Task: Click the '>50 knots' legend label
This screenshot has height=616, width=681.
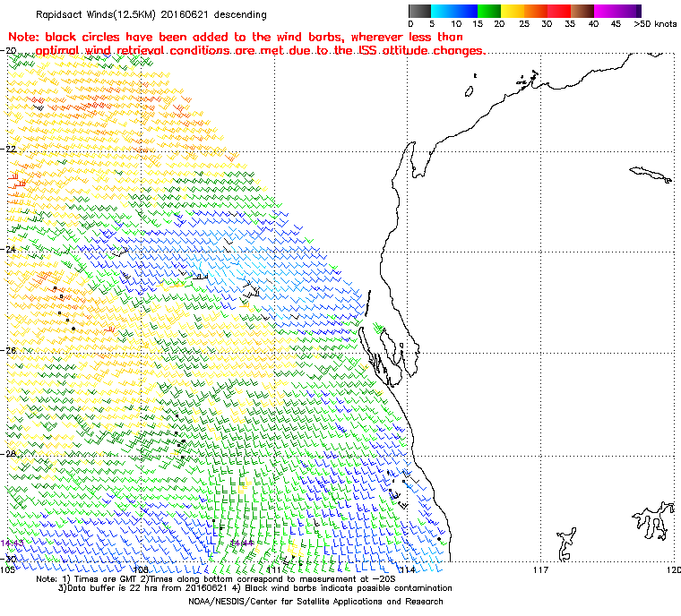Action: click(x=655, y=24)
